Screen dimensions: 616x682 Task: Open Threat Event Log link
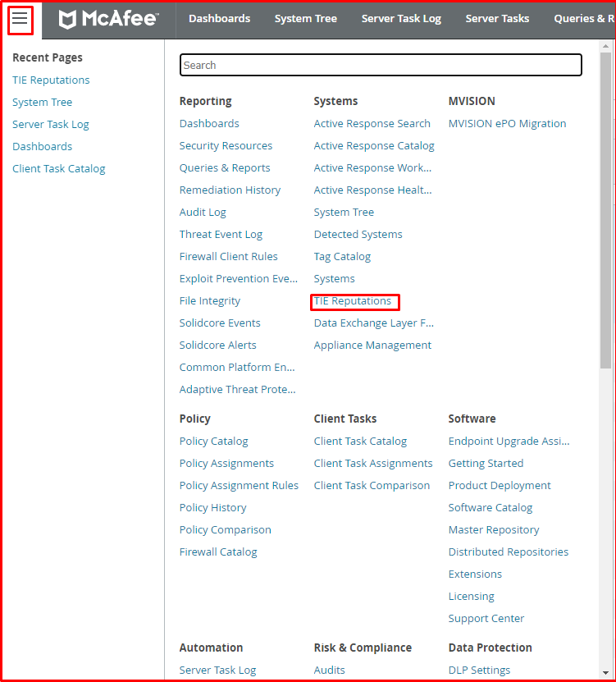(x=221, y=235)
